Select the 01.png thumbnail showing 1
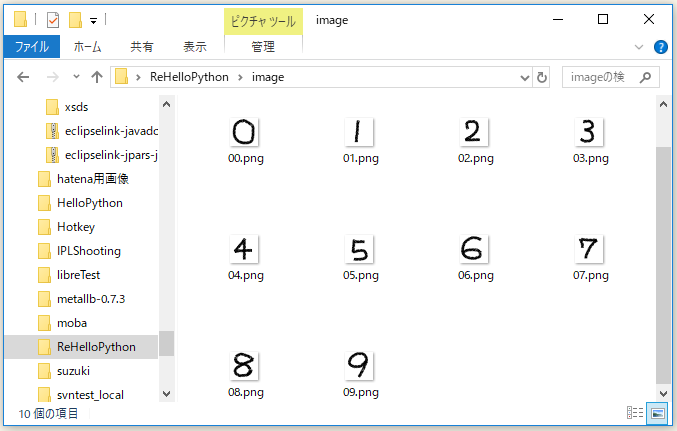Viewport: 677px width, 431px height. click(359, 132)
